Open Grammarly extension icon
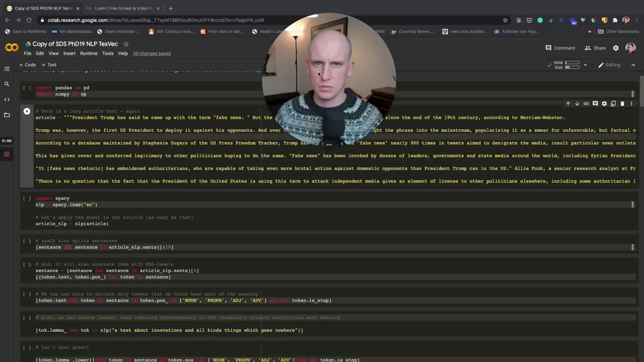The width and height of the screenshot is (644, 362). [x=540, y=20]
